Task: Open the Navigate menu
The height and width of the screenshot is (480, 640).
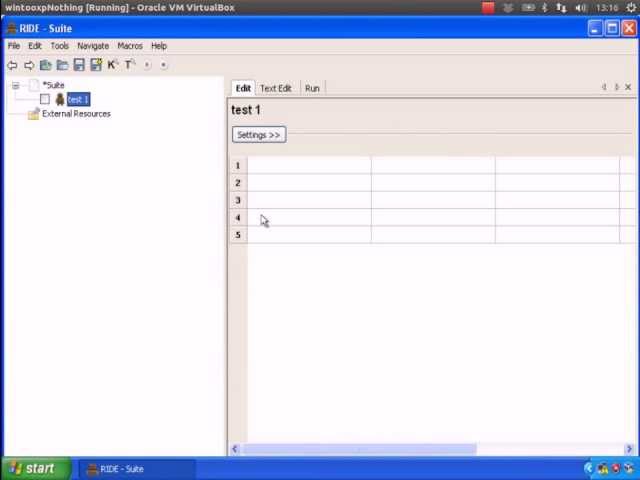Action: pos(93,46)
